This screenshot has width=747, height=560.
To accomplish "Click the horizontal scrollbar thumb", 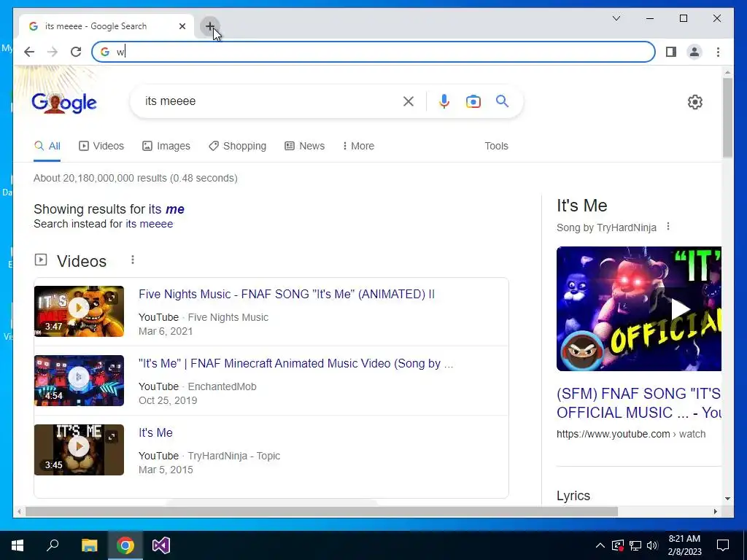I will click(x=322, y=512).
